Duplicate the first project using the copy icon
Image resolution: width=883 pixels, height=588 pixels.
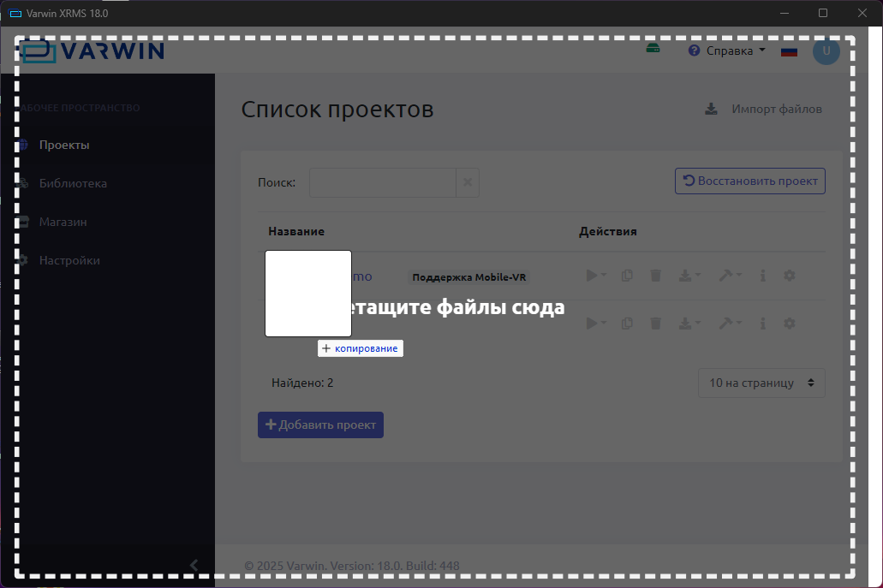(627, 276)
